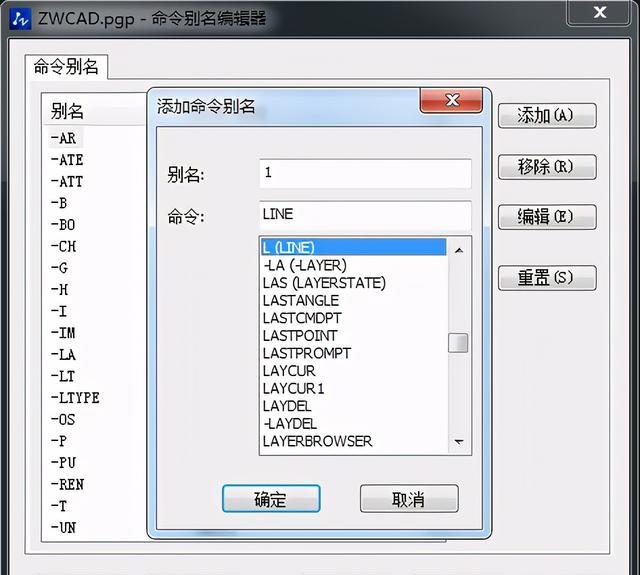Click the 移除(R) button

click(547, 167)
